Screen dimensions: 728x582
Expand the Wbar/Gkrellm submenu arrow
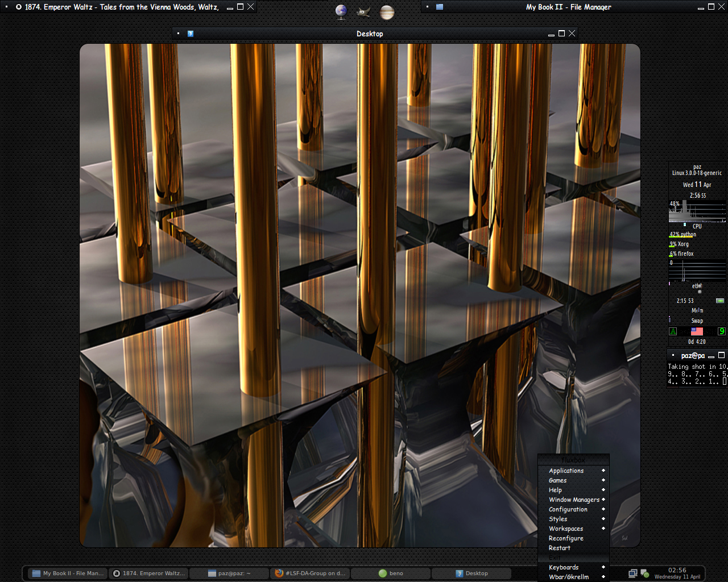tap(603, 577)
